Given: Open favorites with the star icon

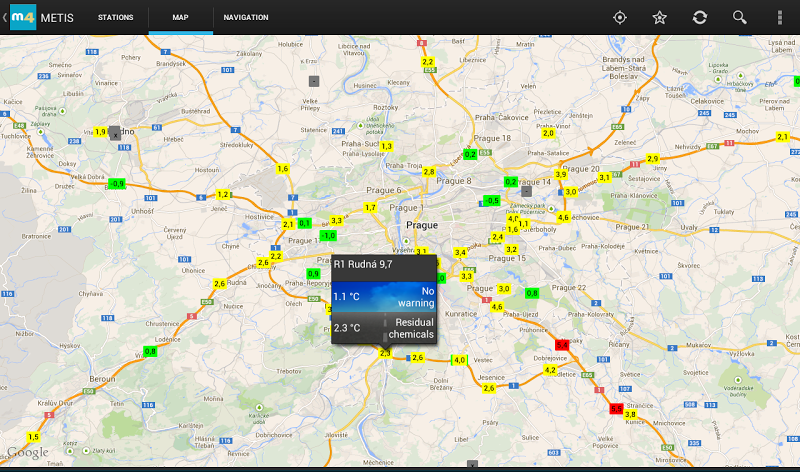Looking at the screenshot, I should [660, 18].
